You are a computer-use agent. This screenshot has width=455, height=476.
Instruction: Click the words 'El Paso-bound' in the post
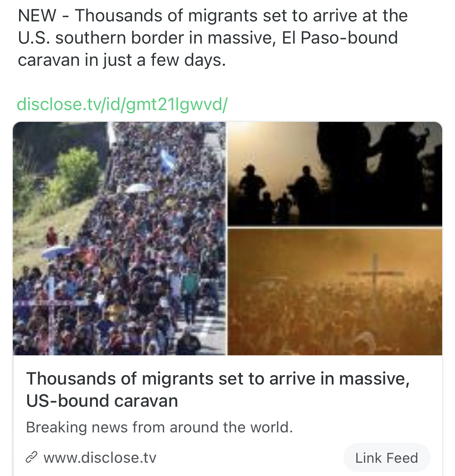(340, 38)
